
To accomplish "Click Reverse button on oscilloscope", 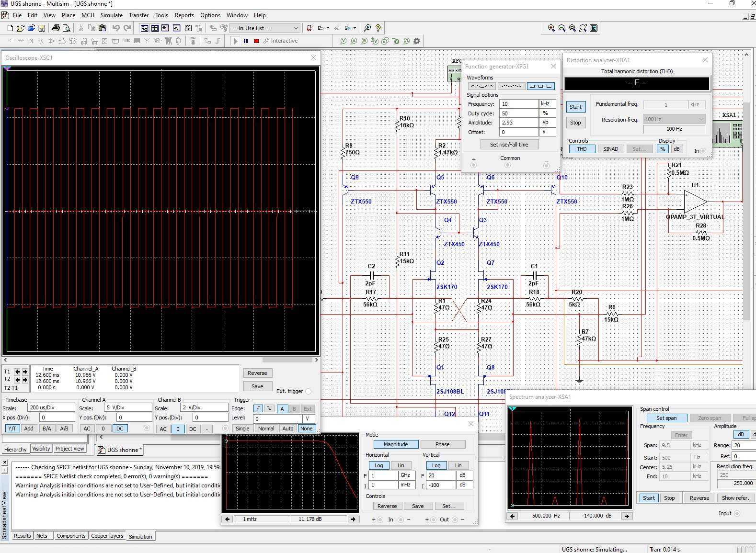I will (x=257, y=373).
